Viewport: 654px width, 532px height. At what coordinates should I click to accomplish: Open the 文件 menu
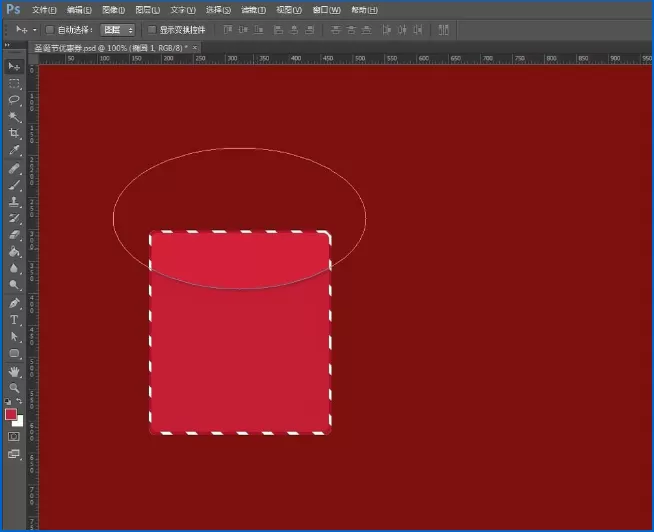tap(44, 10)
